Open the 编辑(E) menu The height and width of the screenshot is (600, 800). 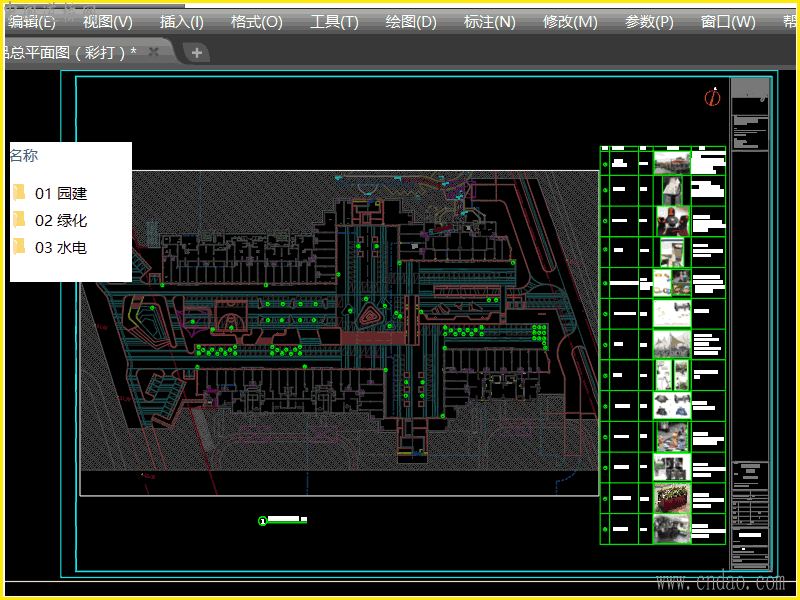click(32, 22)
